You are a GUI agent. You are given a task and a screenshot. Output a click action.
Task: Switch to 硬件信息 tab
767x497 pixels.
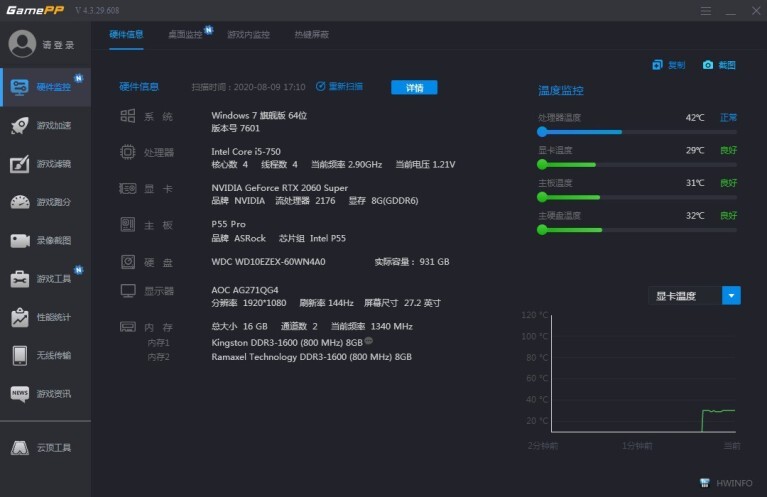pyautogui.click(x=126, y=34)
